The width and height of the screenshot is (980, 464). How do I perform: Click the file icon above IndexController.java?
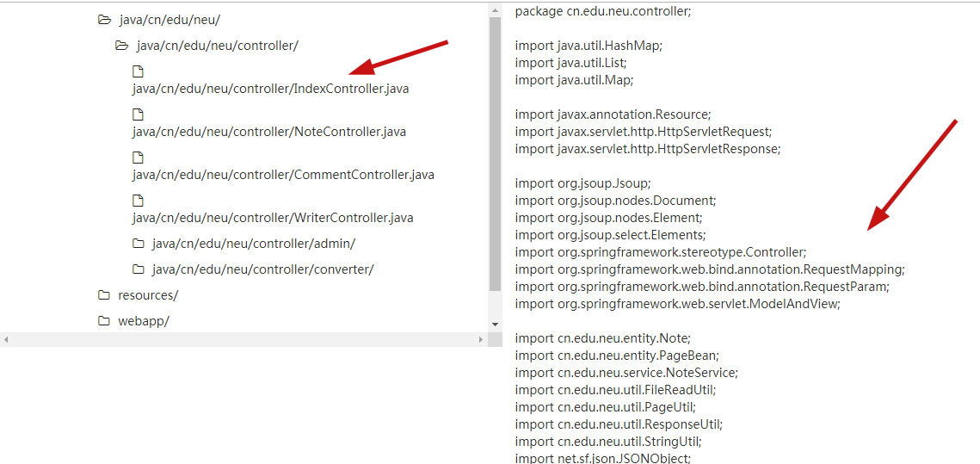click(x=139, y=71)
